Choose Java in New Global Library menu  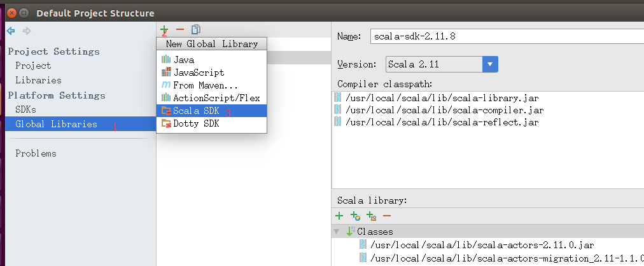(x=211, y=60)
